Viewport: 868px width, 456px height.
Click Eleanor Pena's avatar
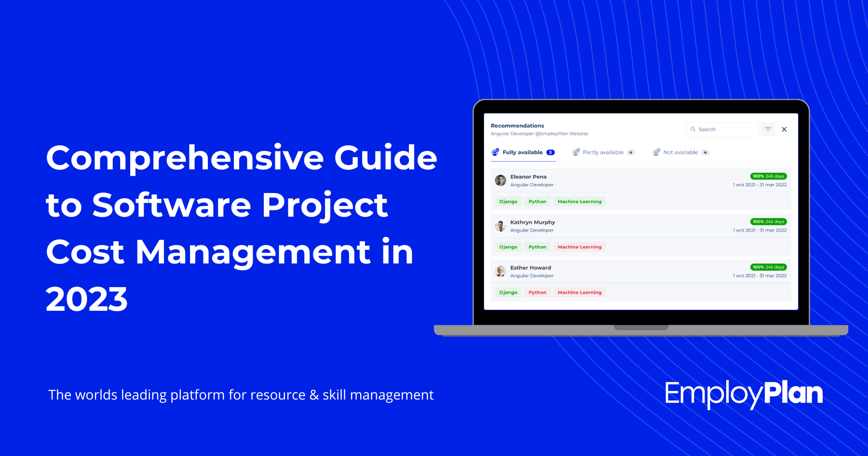[501, 180]
